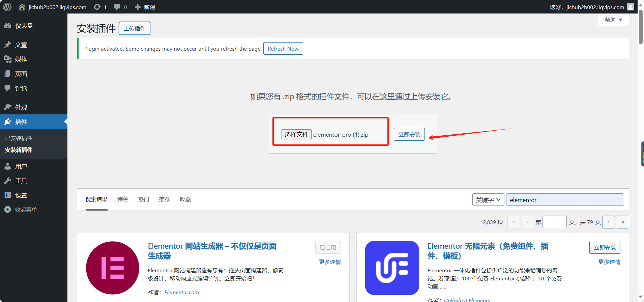This screenshot has width=644, height=302.
Task: Click the 页面 pages icon
Action: 8,74
